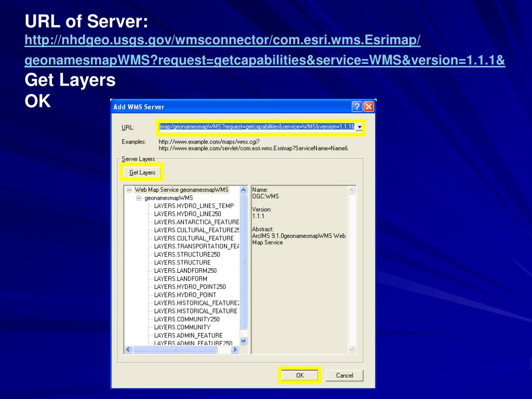
Task: Click the ArcIMS 9.1.0geonamesmapWMS abstract text
Action: (x=299, y=239)
